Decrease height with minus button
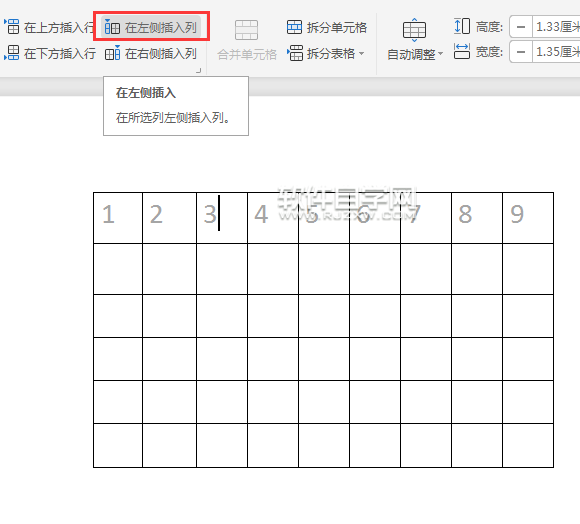 coord(521,27)
